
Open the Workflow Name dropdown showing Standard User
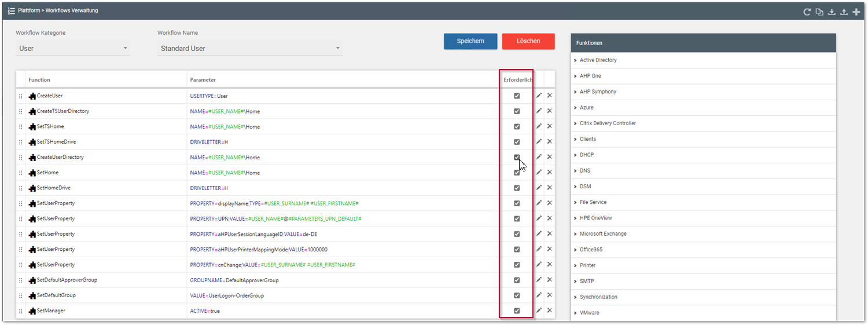(250, 48)
